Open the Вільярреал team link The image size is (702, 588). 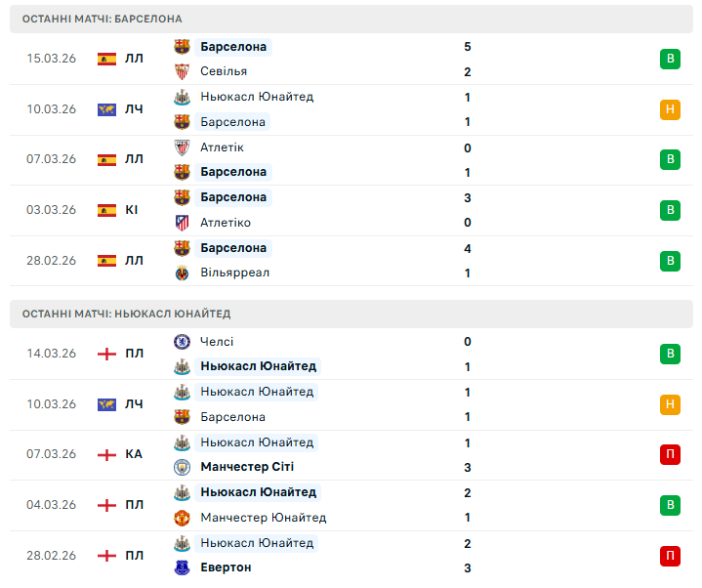click(x=234, y=273)
